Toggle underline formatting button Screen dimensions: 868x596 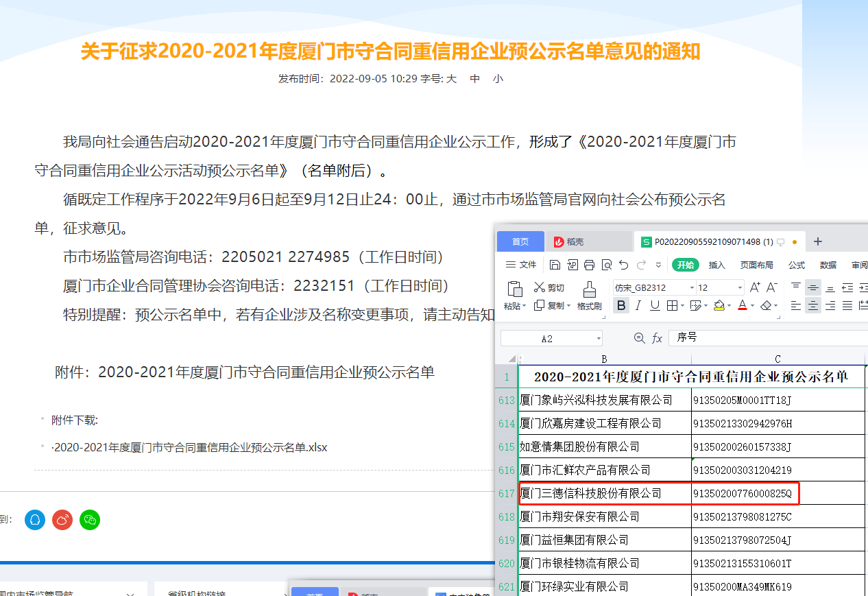655,306
